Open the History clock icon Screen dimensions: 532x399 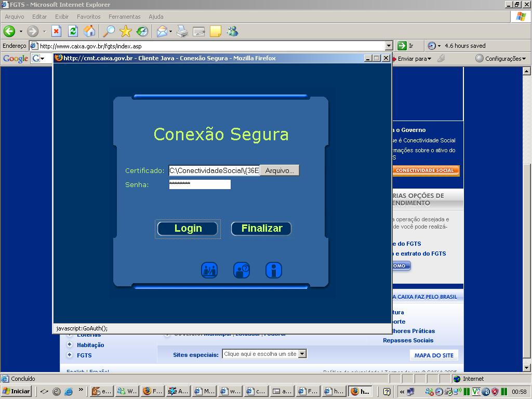click(x=142, y=32)
